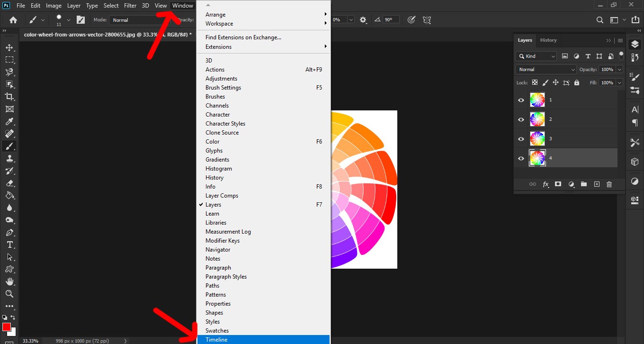Select the Eyedropper tool
The image size is (644, 344).
pos(9,122)
